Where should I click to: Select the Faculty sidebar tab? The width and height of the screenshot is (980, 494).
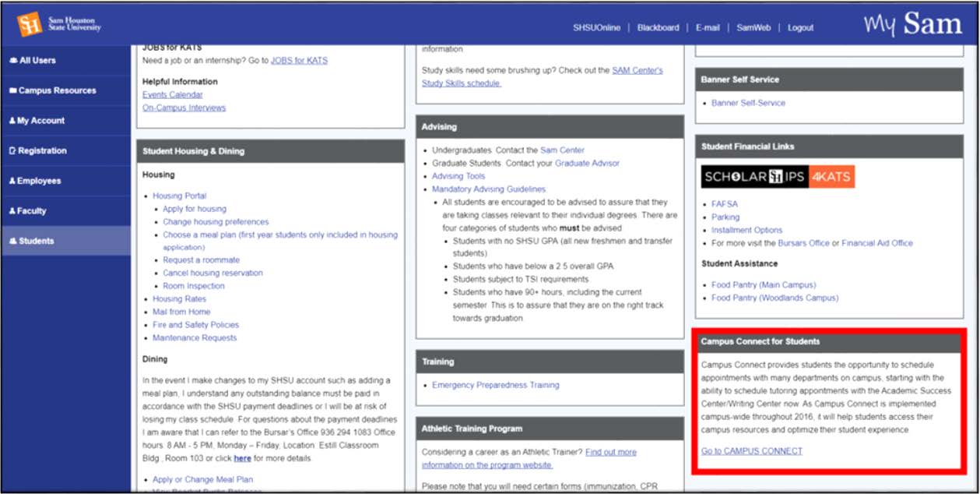pyautogui.click(x=66, y=211)
